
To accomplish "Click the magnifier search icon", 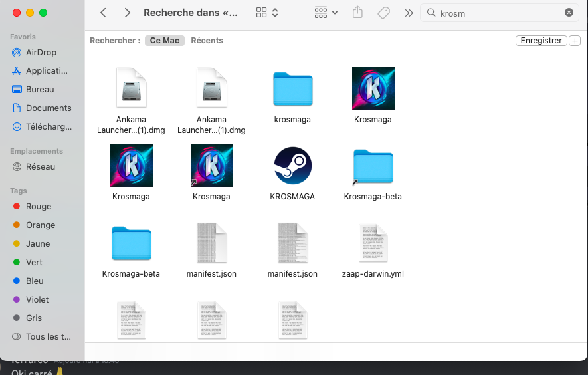I will [x=431, y=13].
